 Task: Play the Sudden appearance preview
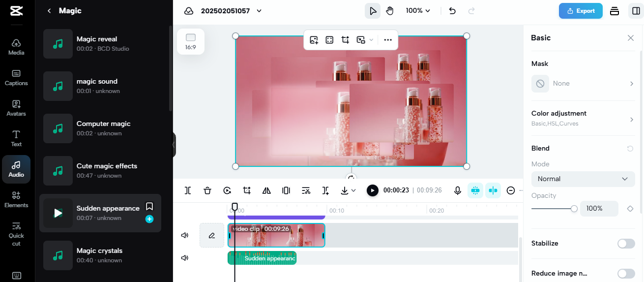58,213
